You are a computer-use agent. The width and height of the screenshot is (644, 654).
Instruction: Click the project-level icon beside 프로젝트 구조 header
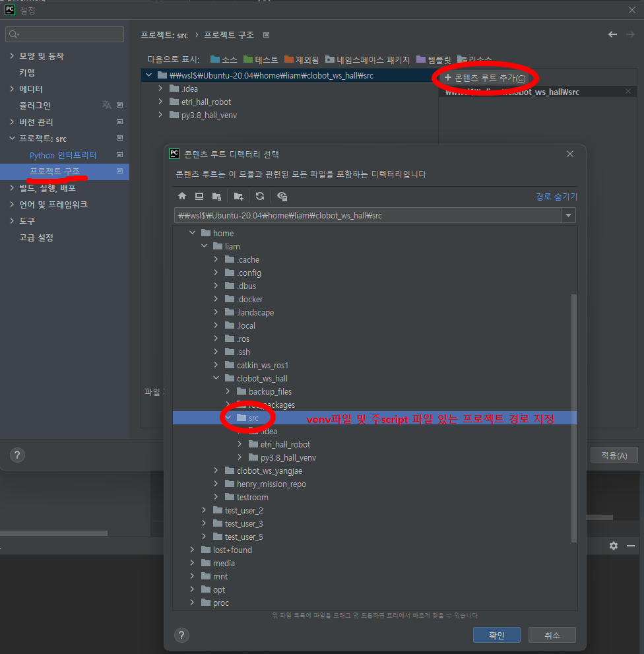click(x=266, y=35)
